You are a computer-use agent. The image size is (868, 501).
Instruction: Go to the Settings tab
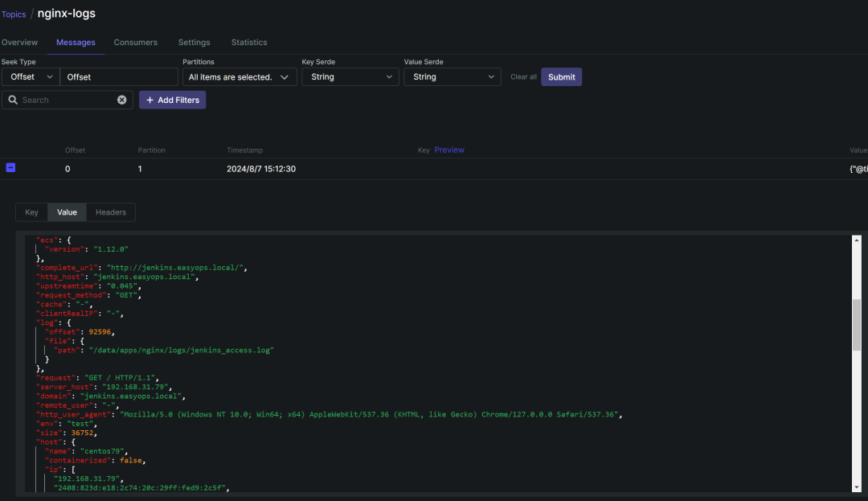(x=194, y=42)
